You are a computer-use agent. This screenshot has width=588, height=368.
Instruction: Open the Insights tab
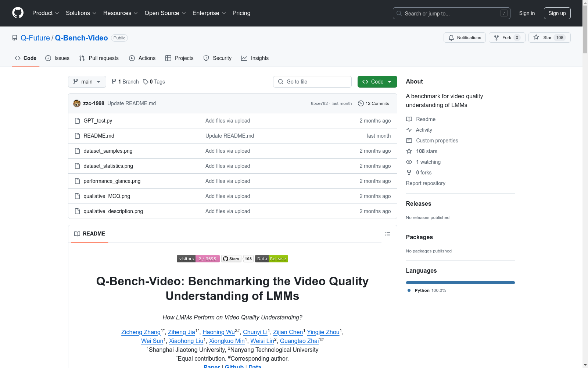click(x=255, y=58)
